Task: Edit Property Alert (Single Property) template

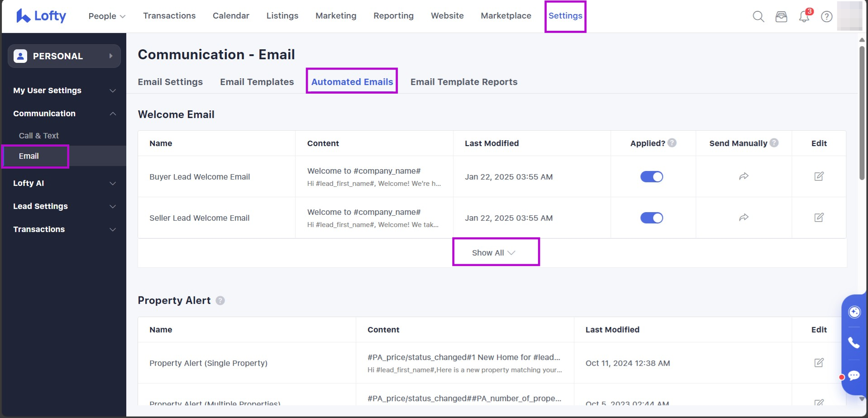Action: [x=819, y=363]
